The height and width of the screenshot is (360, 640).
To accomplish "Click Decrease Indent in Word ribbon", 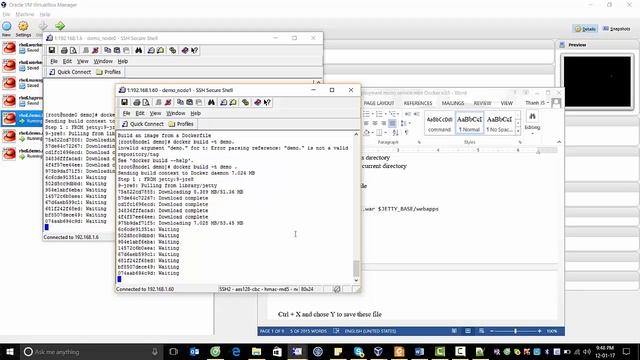I will pyautogui.click(x=408, y=114).
